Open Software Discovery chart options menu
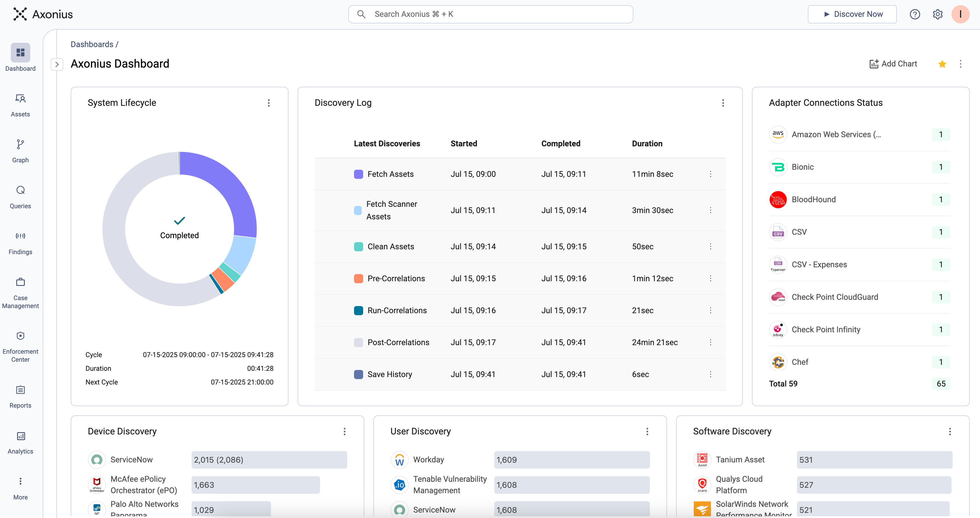The height and width of the screenshot is (518, 980). coord(949,431)
